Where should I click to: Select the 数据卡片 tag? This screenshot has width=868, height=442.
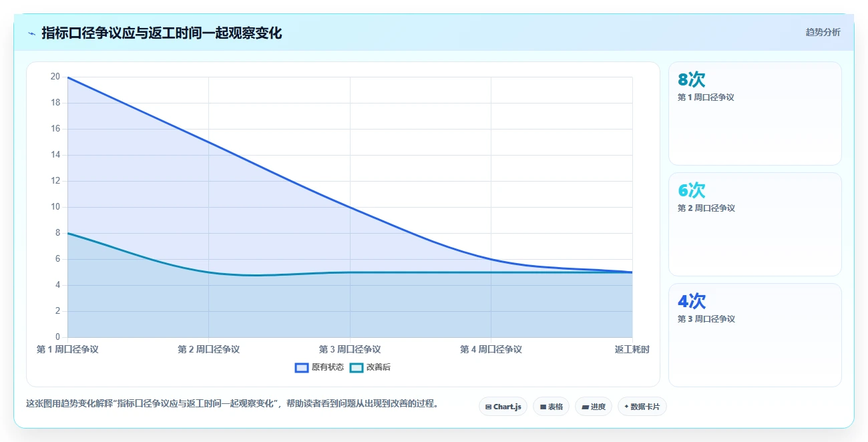pos(642,407)
